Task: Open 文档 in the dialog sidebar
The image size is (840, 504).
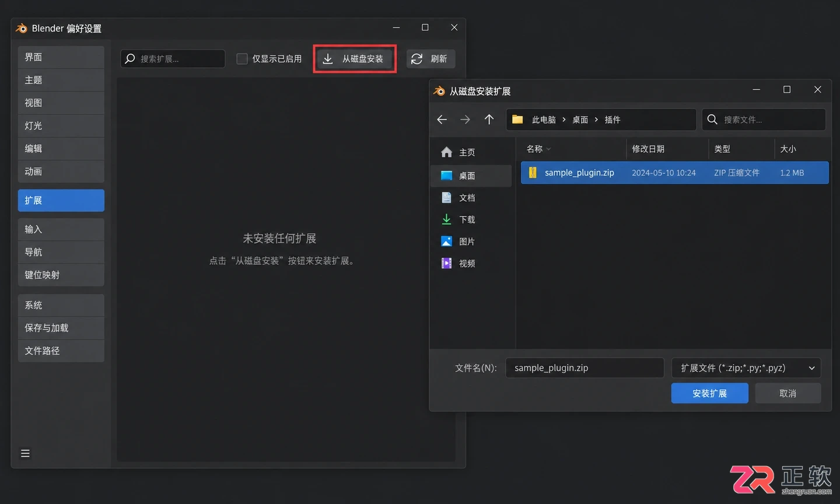Action: 471,198
